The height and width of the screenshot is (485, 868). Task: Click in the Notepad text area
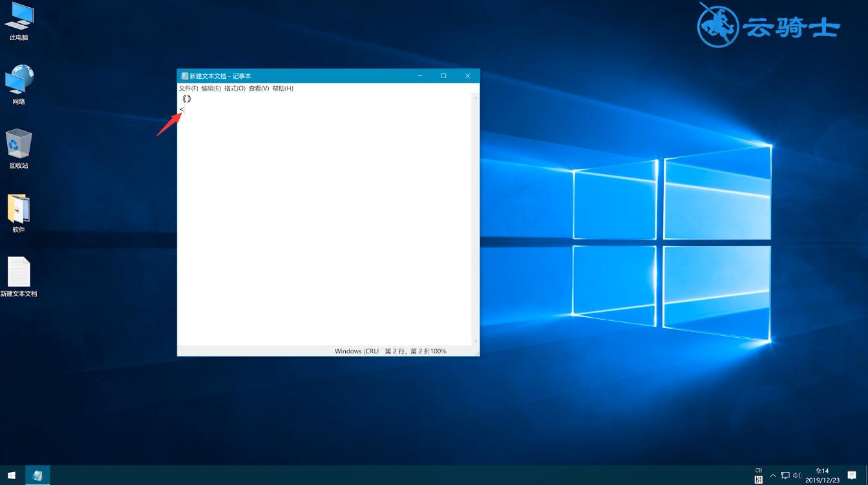pyautogui.click(x=325, y=220)
